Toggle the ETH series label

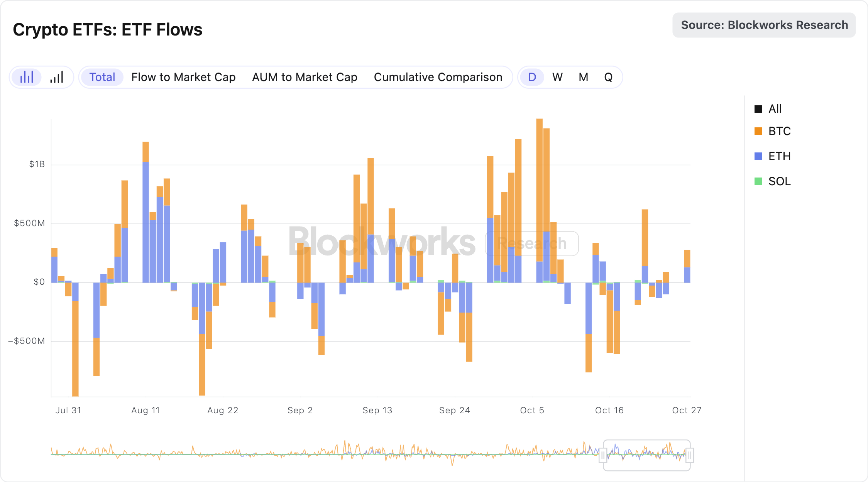pos(779,156)
